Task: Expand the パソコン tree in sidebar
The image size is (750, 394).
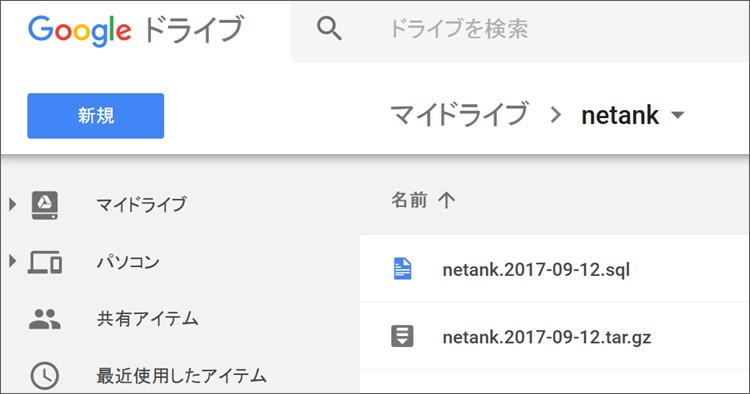Action: tap(13, 262)
